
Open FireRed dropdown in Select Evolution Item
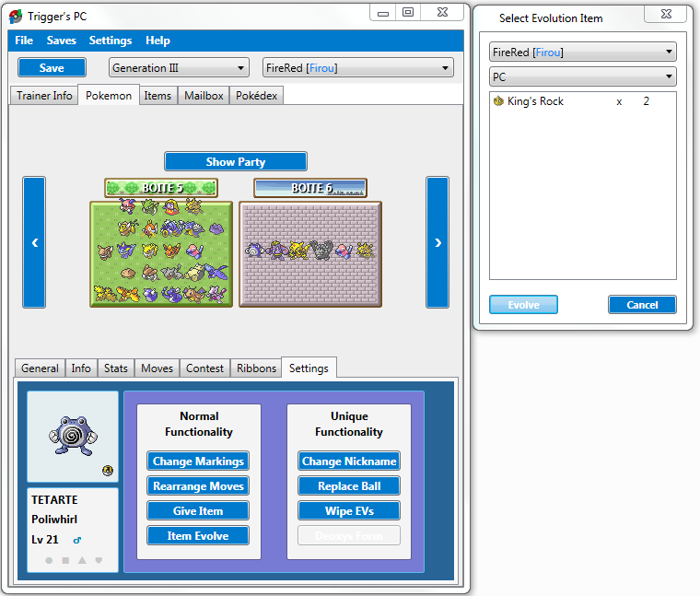(x=583, y=52)
